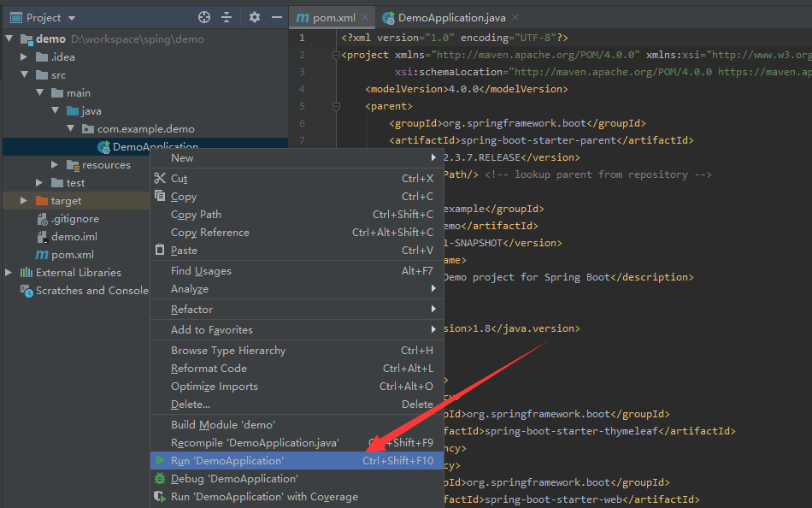Collapse the src folder
The image size is (812, 508).
tap(24, 74)
